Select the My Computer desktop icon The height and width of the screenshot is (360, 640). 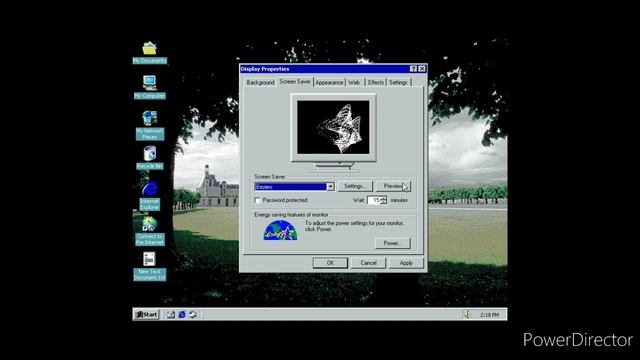(149, 87)
